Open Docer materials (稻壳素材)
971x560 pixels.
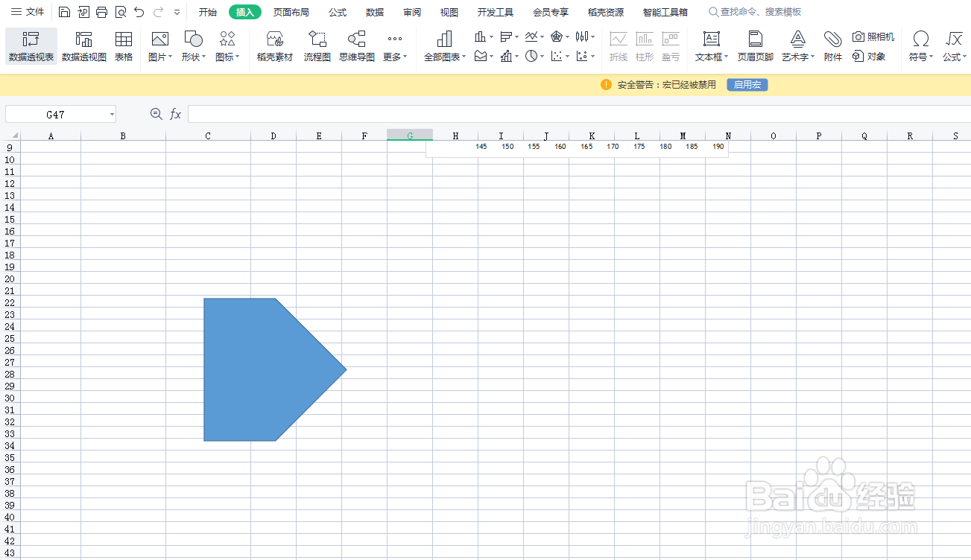(275, 46)
